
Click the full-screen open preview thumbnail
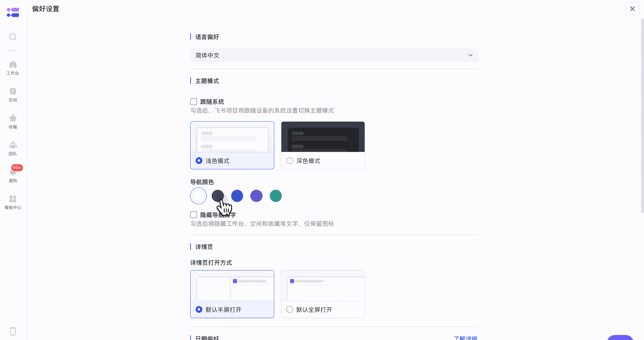coord(323,286)
